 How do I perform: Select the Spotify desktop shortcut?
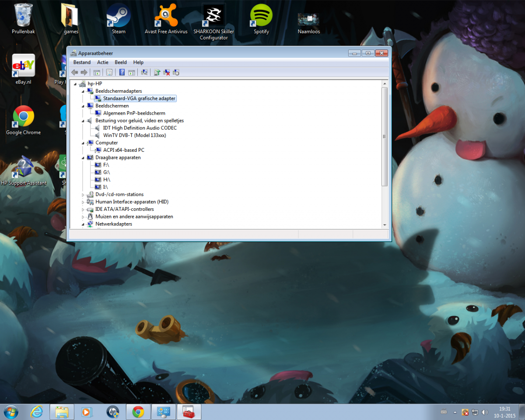(x=261, y=19)
